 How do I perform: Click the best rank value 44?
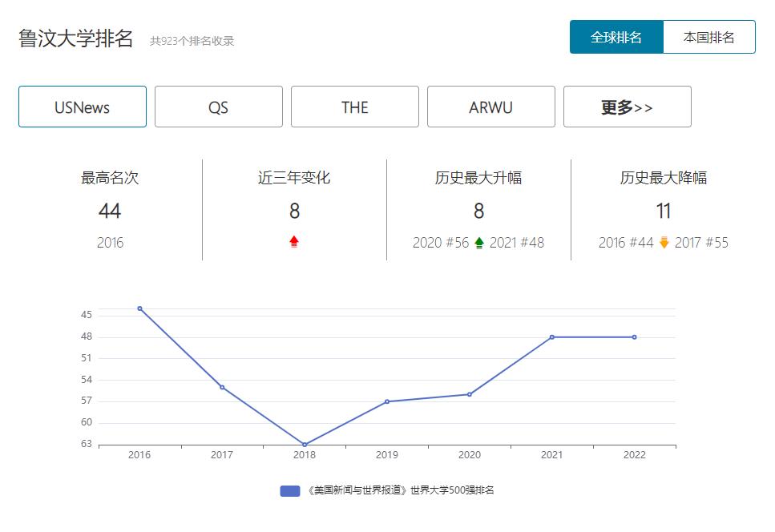pyautogui.click(x=110, y=212)
